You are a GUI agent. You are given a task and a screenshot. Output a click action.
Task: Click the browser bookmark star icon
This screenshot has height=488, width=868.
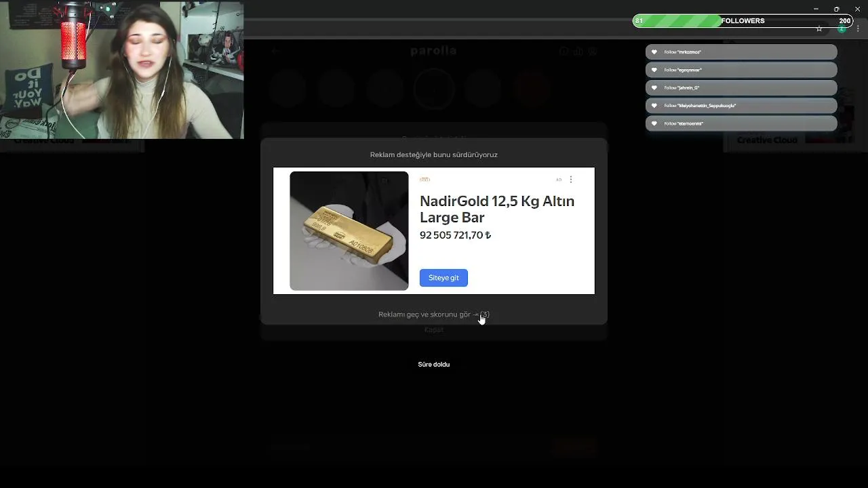point(819,29)
